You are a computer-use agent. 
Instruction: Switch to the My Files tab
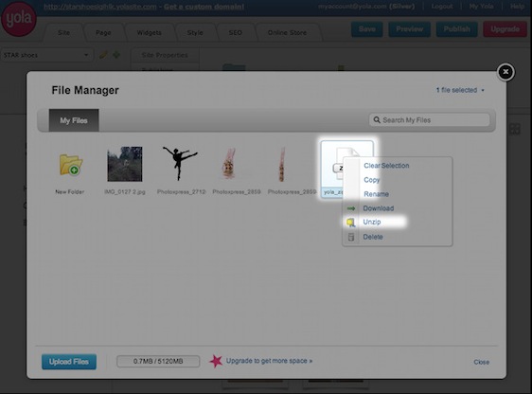[74, 120]
